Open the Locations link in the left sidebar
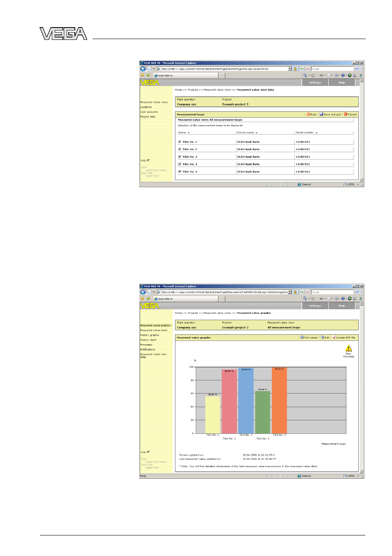The image size is (392, 556). [146, 107]
